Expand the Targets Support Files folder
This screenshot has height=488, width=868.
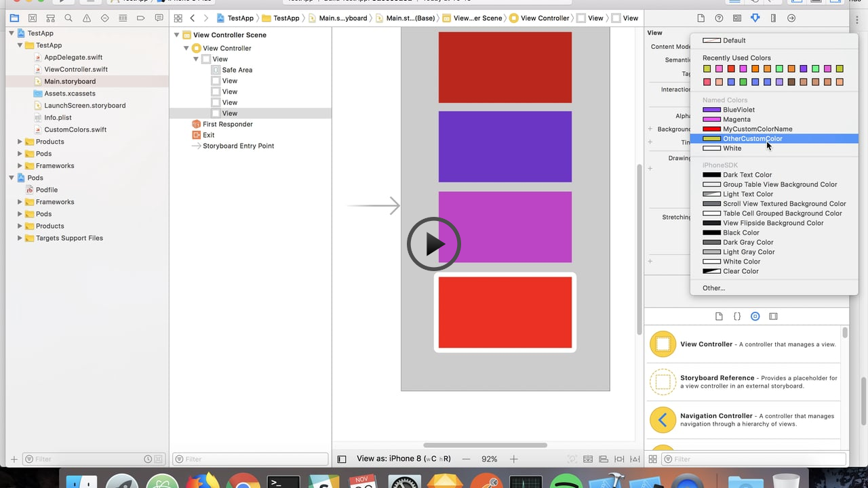[20, 239]
